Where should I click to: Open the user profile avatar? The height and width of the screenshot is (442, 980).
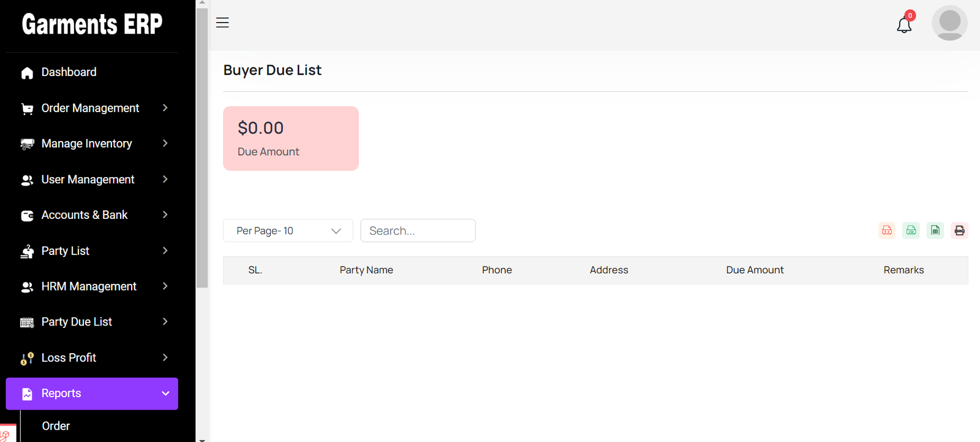949,23
